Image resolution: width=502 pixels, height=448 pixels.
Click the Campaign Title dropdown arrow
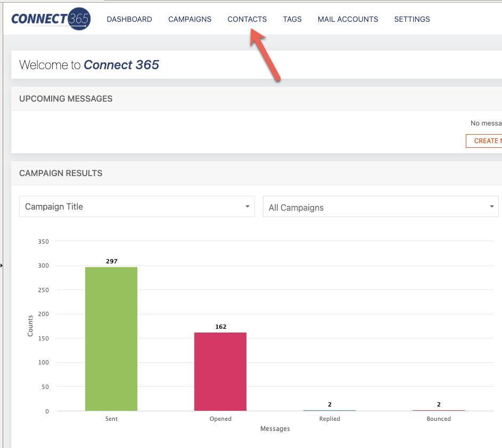click(248, 206)
